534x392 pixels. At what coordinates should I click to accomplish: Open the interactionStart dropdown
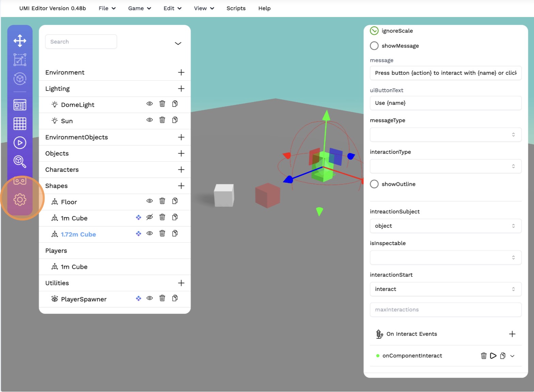[445, 289]
